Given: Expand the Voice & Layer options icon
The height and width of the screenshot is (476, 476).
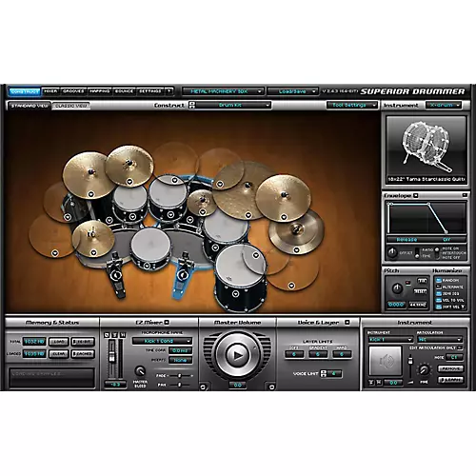Looking at the screenshot, I should pos(347,323).
